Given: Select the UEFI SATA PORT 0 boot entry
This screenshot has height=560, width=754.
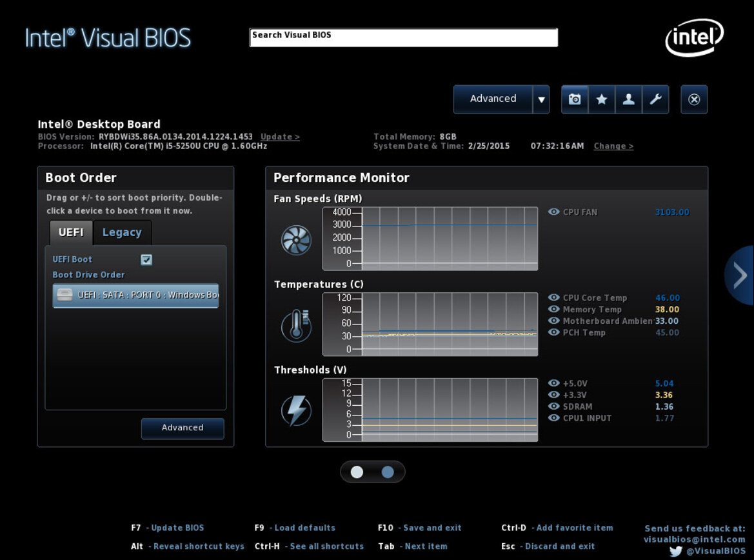Looking at the screenshot, I should click(135, 295).
